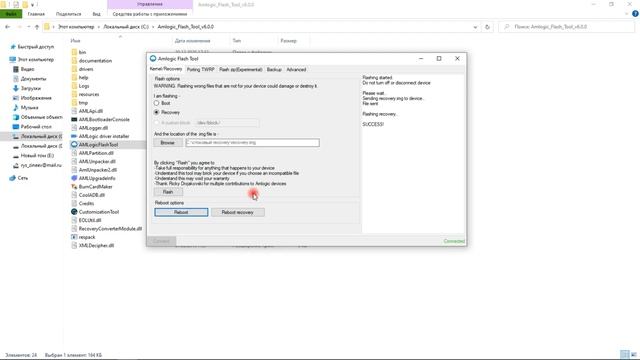The image size is (640, 360).
Task: Open Explorer File ribbon tab
Action: point(11,14)
